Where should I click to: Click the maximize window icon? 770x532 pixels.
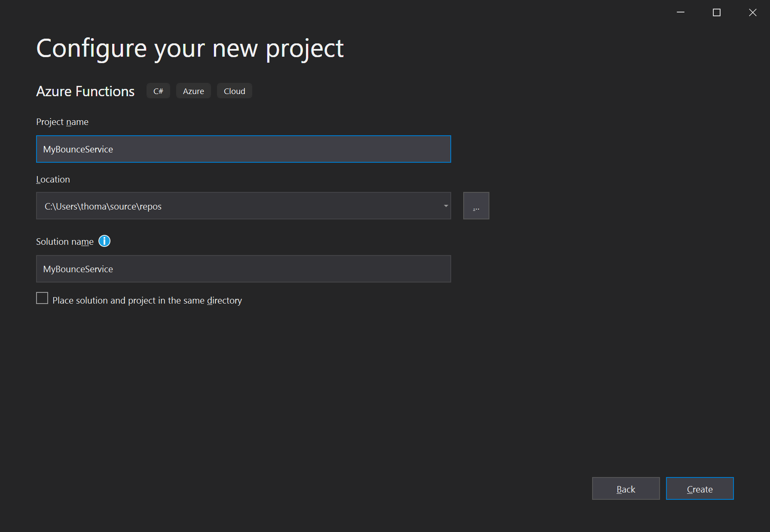point(716,12)
